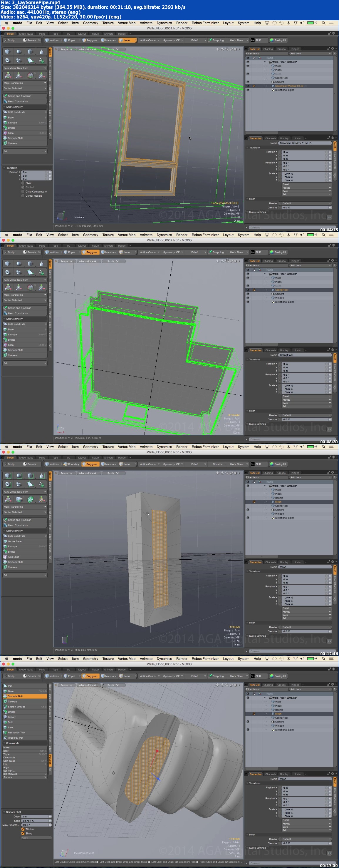Open the Deform vertical tab in 00:17:00 frame

pyautogui.click(x=50, y=698)
